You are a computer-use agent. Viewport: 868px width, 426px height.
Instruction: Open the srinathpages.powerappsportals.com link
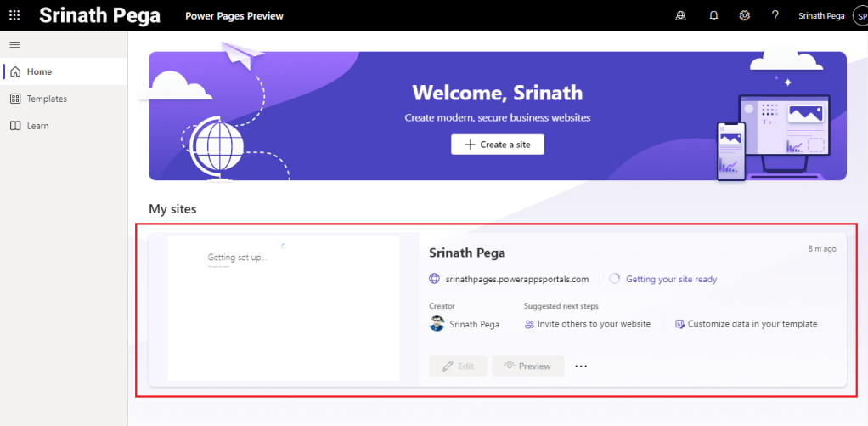click(516, 279)
